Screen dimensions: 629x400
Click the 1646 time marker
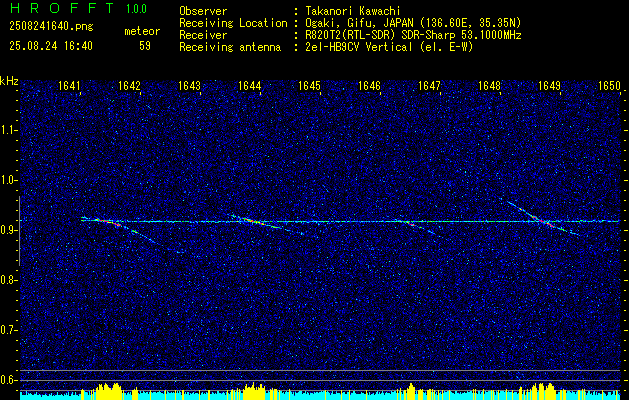(x=369, y=86)
